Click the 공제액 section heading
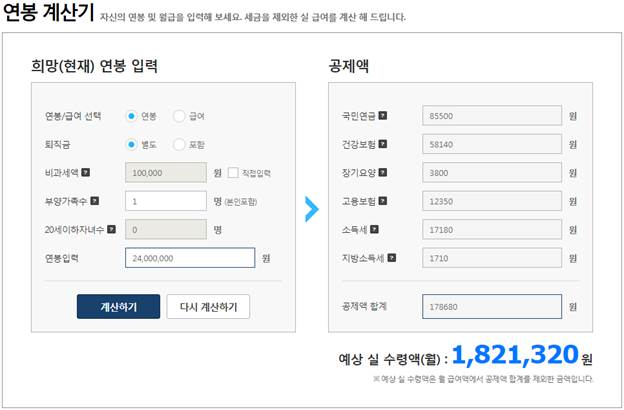The image size is (624, 410). 349,66
